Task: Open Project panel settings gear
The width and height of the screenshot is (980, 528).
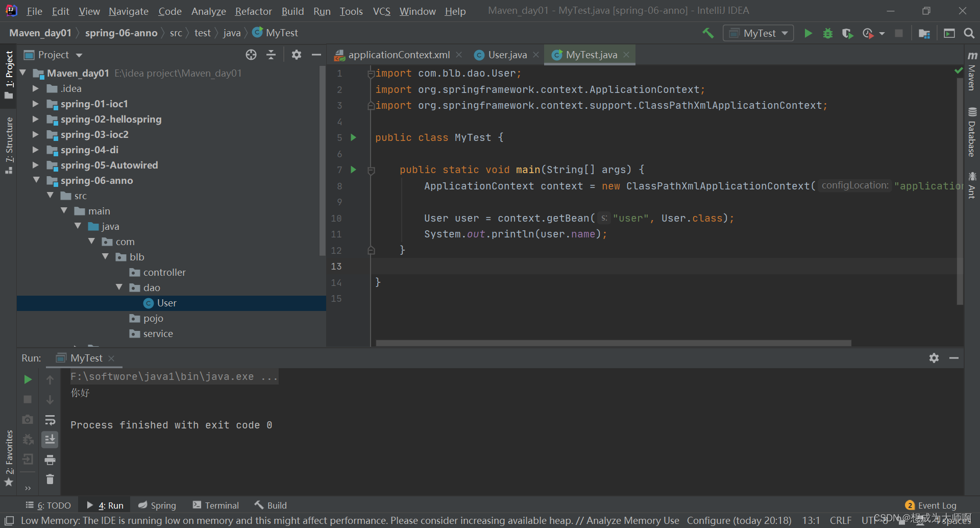Action: (x=296, y=55)
